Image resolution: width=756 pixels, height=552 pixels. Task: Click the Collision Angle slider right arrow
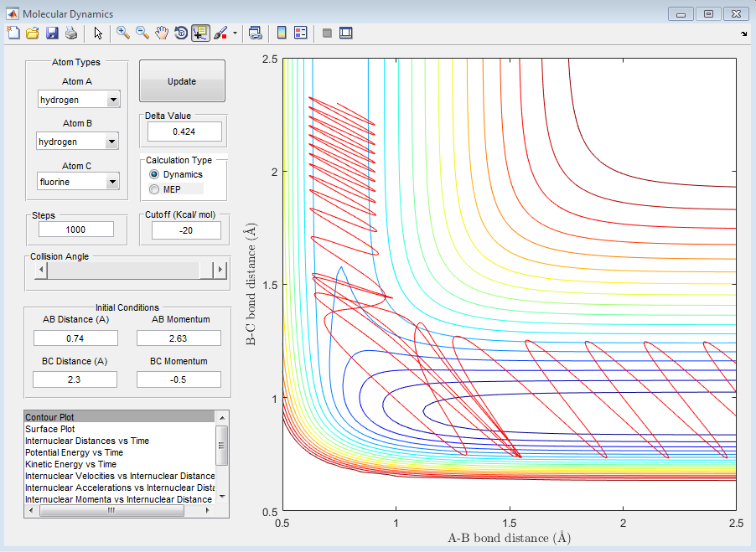220,271
